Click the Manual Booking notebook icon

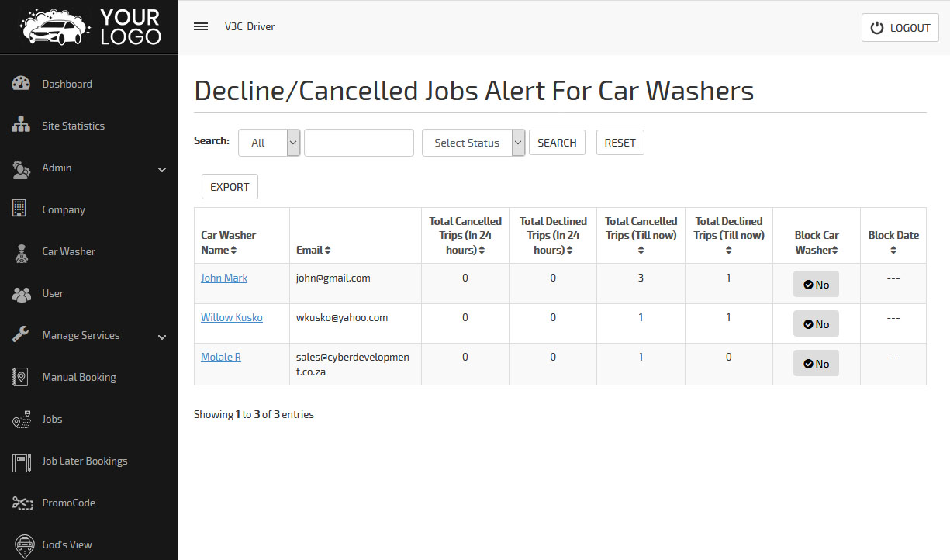[20, 377]
